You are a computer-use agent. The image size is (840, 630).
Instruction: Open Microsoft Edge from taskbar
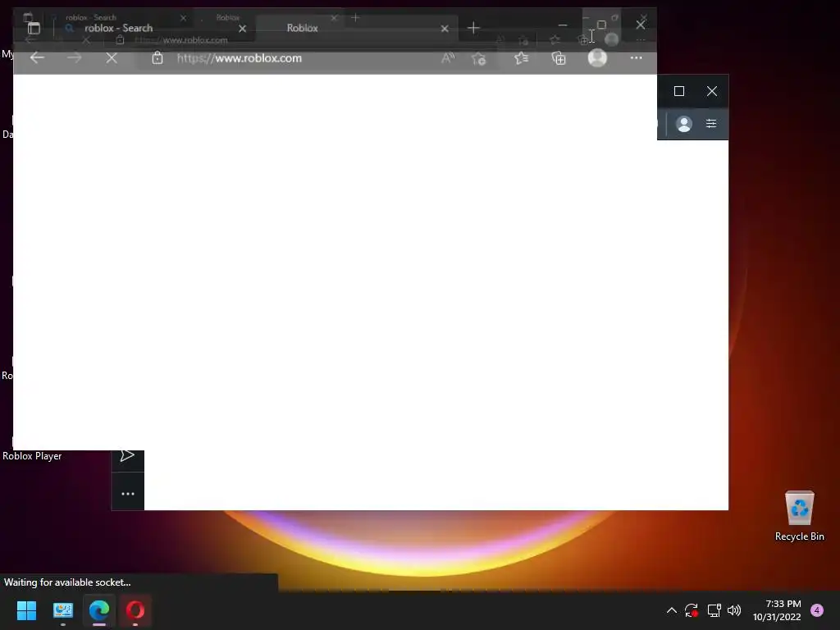pyautogui.click(x=99, y=610)
